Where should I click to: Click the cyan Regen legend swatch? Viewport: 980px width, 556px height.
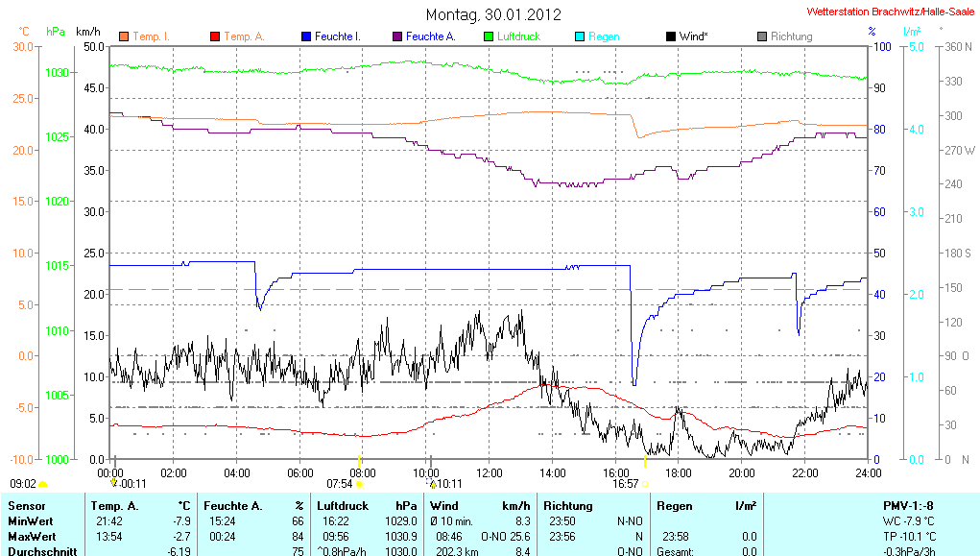point(579,36)
